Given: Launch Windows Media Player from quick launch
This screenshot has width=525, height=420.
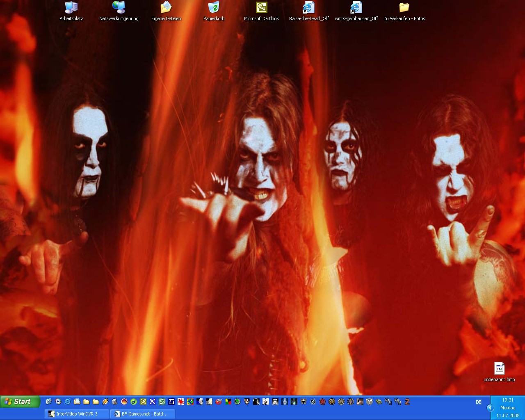Looking at the screenshot, I should click(x=58, y=402).
